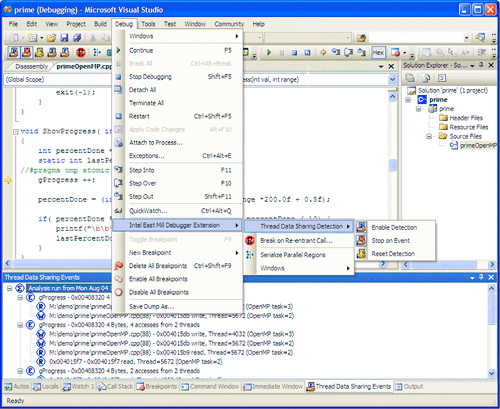Click the Save icon in the toolbar
The image size is (500, 409).
pos(64,38)
